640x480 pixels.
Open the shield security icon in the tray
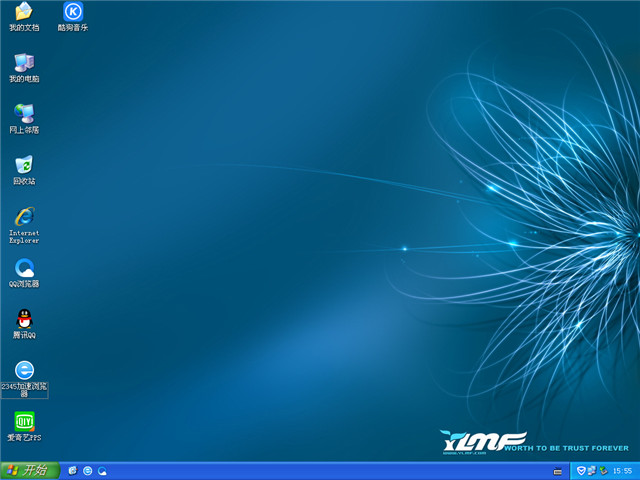click(581, 471)
